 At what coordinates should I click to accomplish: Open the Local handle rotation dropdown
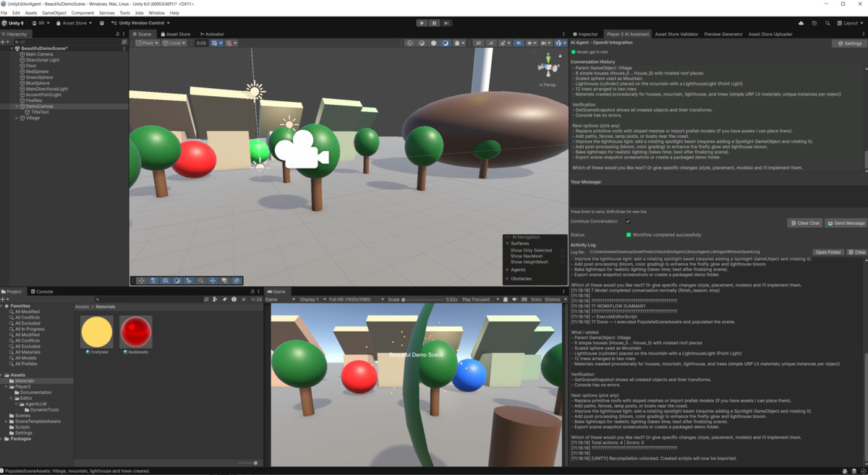[175, 43]
